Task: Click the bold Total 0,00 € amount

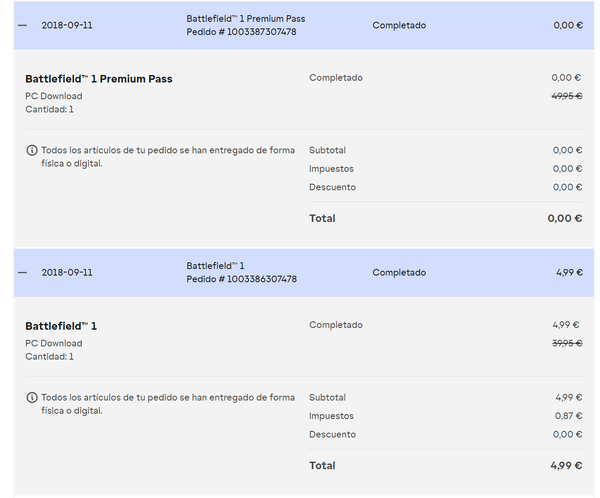Action: (565, 218)
